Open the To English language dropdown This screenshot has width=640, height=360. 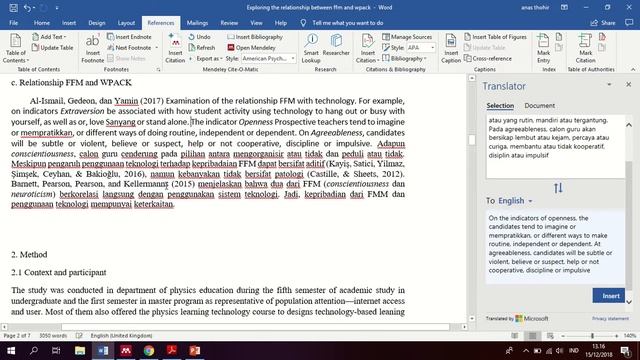[x=516, y=201]
